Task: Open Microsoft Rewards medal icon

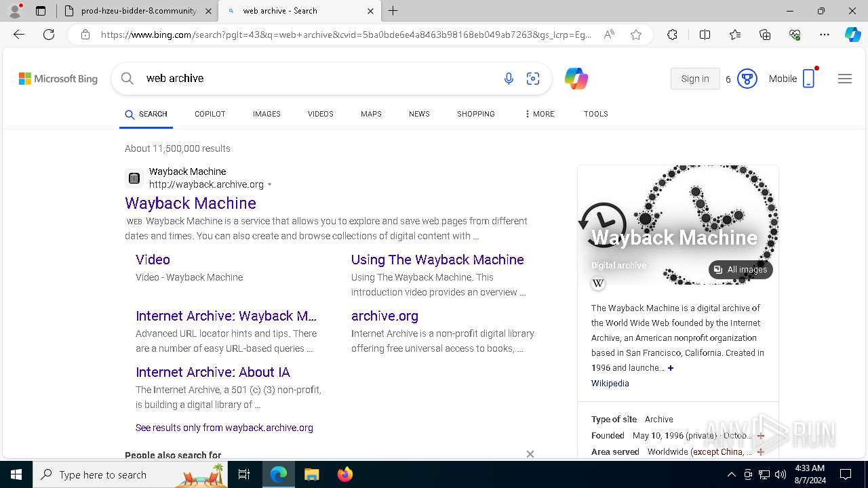Action: click(747, 79)
